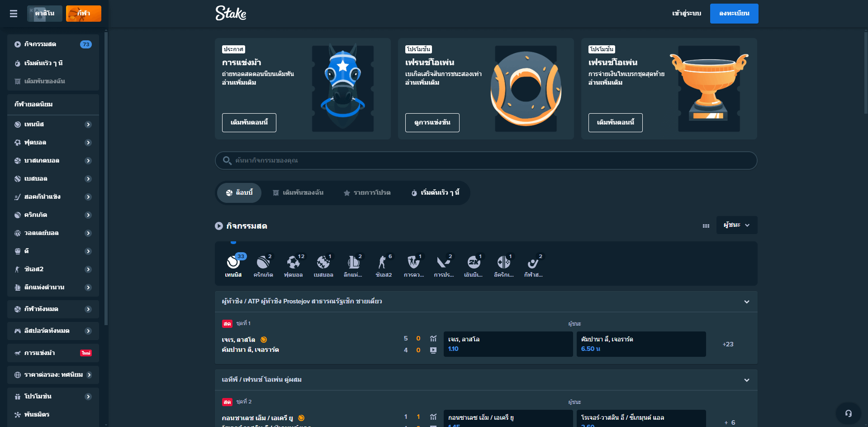Select เบสบอล in the live sports carousel
Viewport: 868px width, 427px height.
click(x=323, y=266)
